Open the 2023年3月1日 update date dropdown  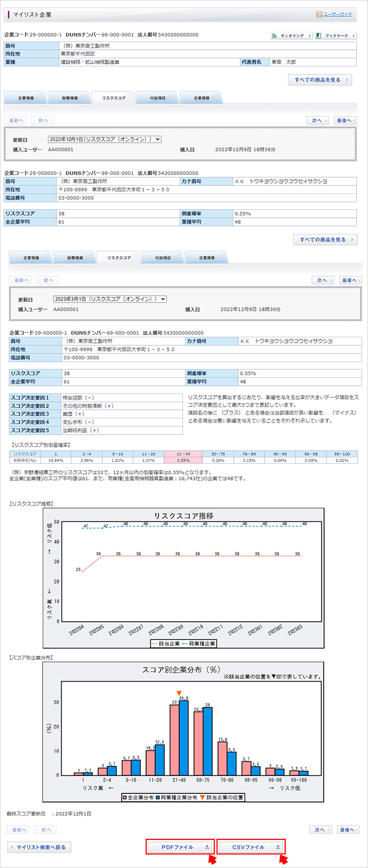pyautogui.click(x=110, y=299)
